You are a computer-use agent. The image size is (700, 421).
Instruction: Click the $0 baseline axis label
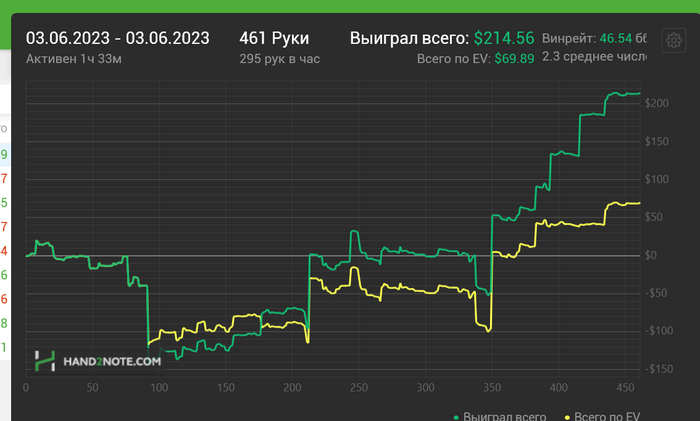click(651, 255)
